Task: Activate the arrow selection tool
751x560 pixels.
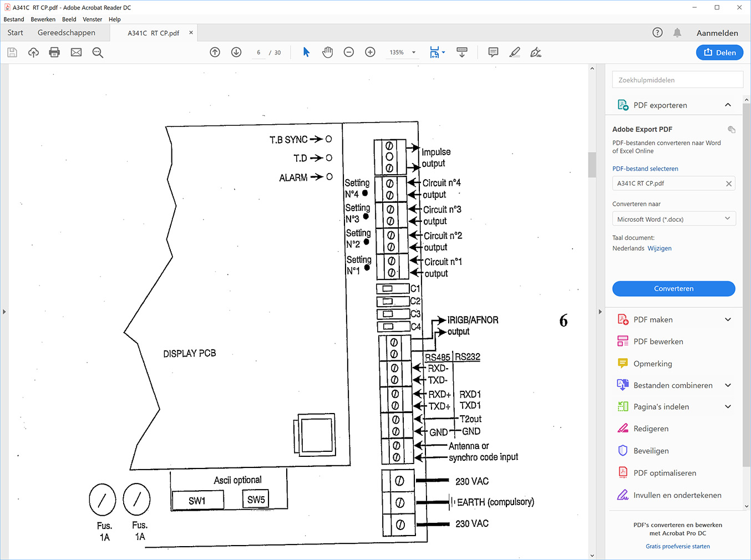Action: [x=306, y=52]
